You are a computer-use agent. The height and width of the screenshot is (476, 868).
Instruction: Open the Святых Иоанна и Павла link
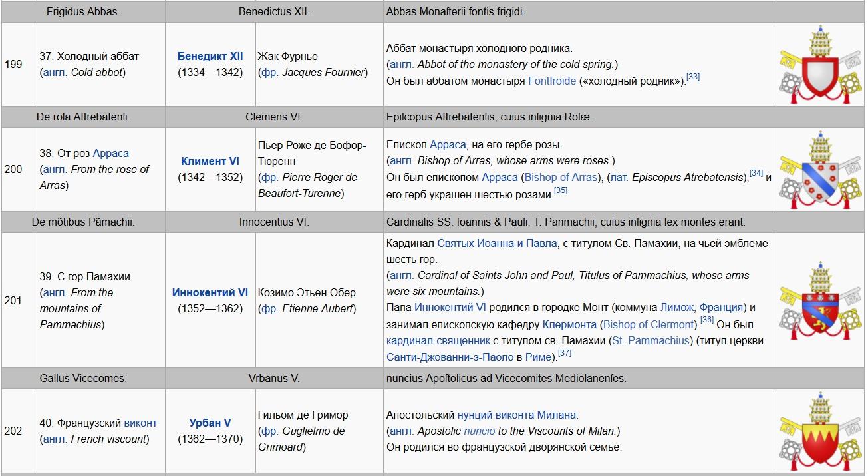497,243
